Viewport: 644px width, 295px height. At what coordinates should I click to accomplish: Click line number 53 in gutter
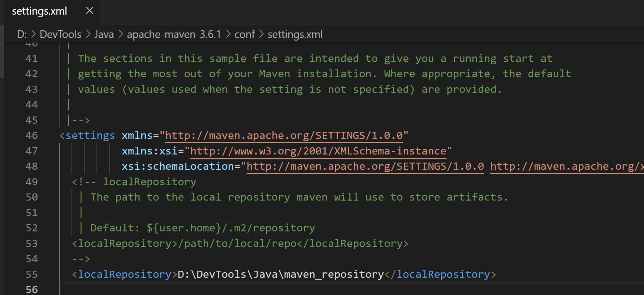pyautogui.click(x=32, y=244)
